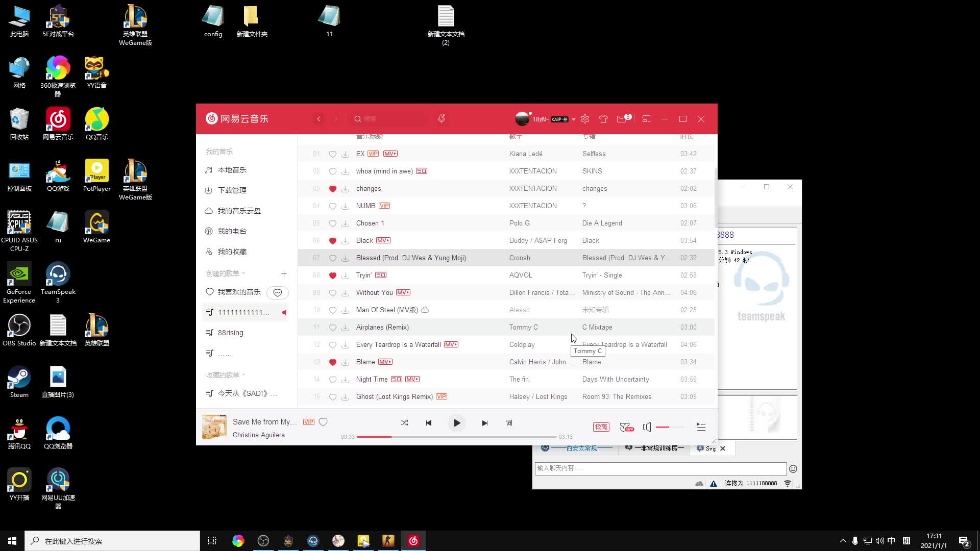This screenshot has height=551, width=980.
Task: Play the MV for Without You
Action: pos(403,292)
